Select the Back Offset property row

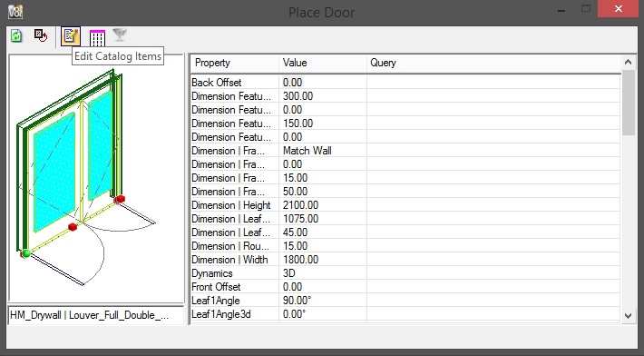click(x=405, y=83)
